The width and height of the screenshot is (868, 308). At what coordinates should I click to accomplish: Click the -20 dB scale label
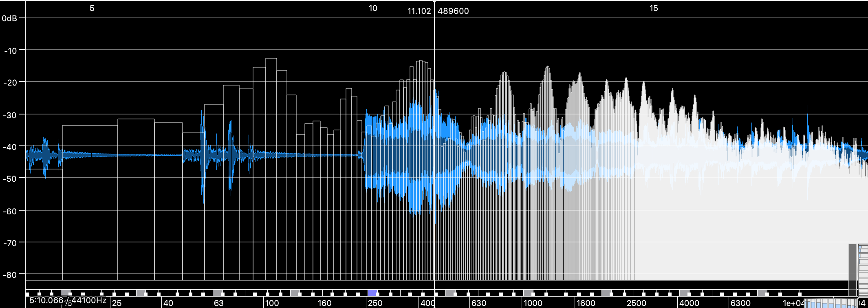pos(10,82)
